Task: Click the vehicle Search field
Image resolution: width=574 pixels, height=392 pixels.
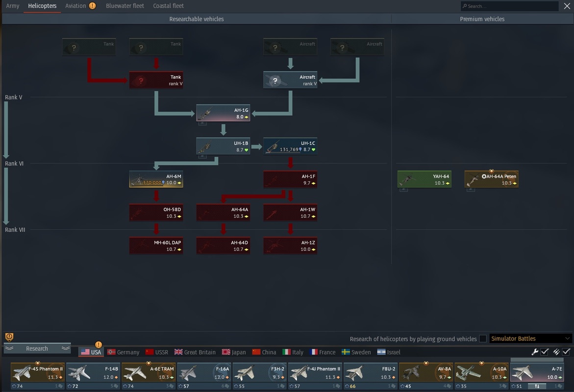Action: click(510, 6)
